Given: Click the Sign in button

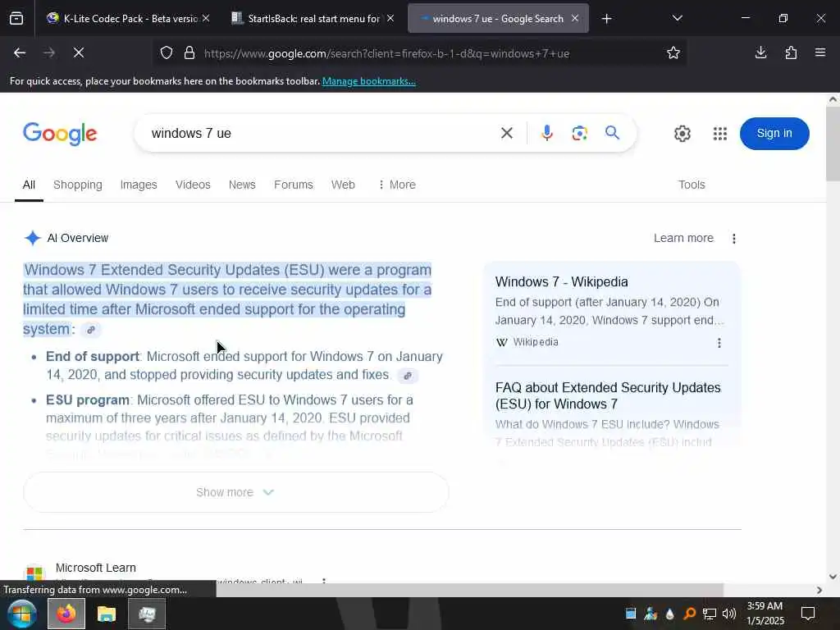Looking at the screenshot, I should 774,134.
